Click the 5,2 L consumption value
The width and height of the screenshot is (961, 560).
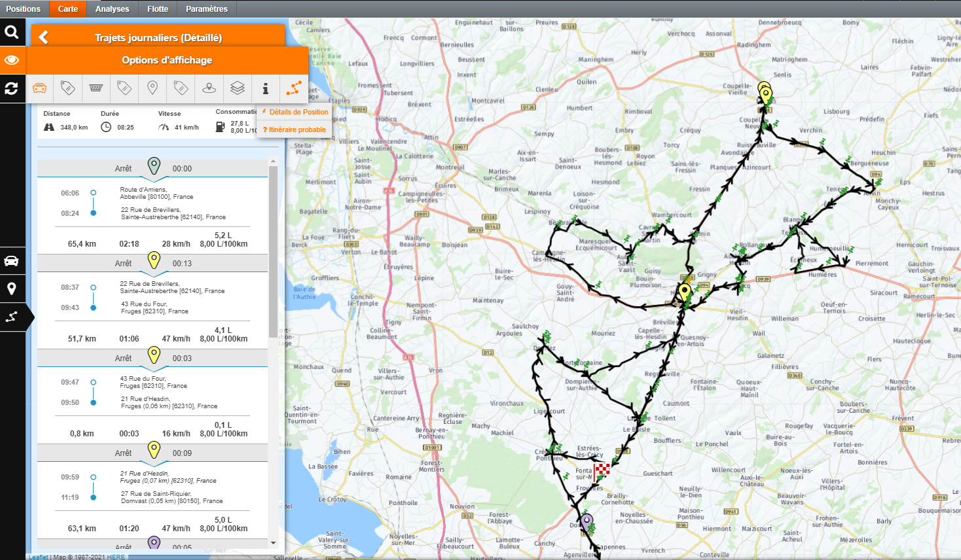(x=223, y=236)
